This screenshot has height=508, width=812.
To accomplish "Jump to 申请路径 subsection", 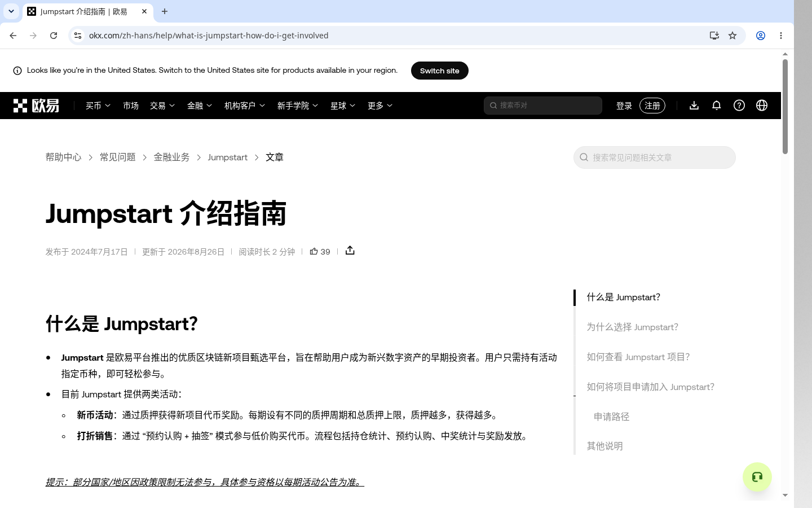I will [612, 417].
